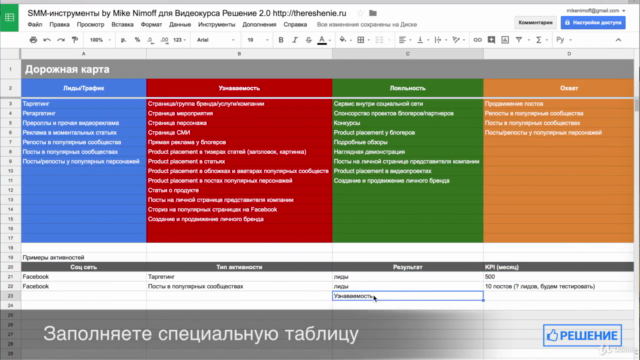This screenshot has height=360, width=640.
Task: Open text rotation options
Action: pos(456,40)
